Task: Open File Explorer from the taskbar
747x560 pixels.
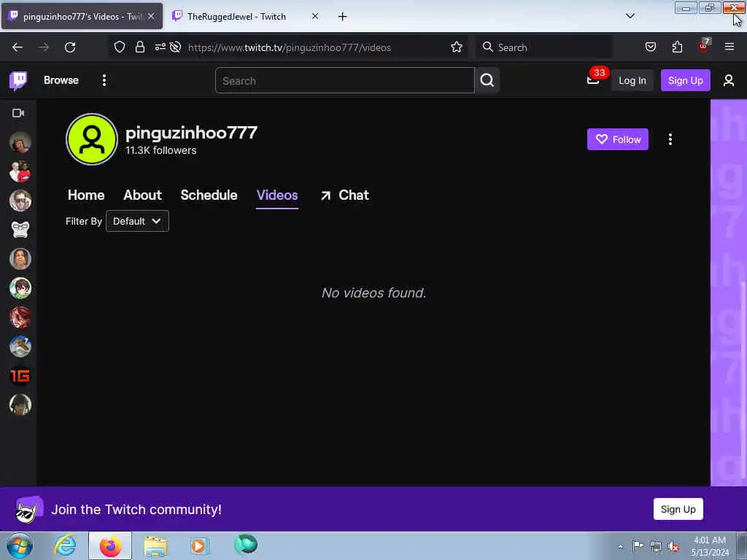Action: (x=155, y=545)
